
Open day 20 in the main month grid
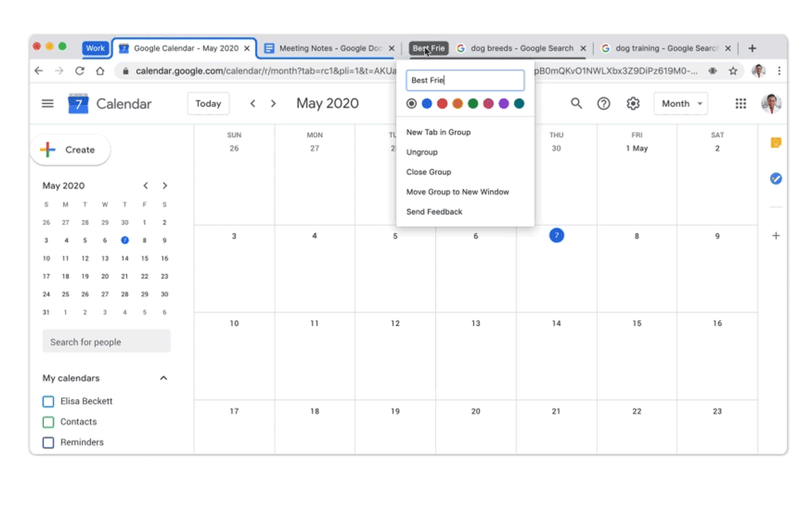tap(476, 411)
